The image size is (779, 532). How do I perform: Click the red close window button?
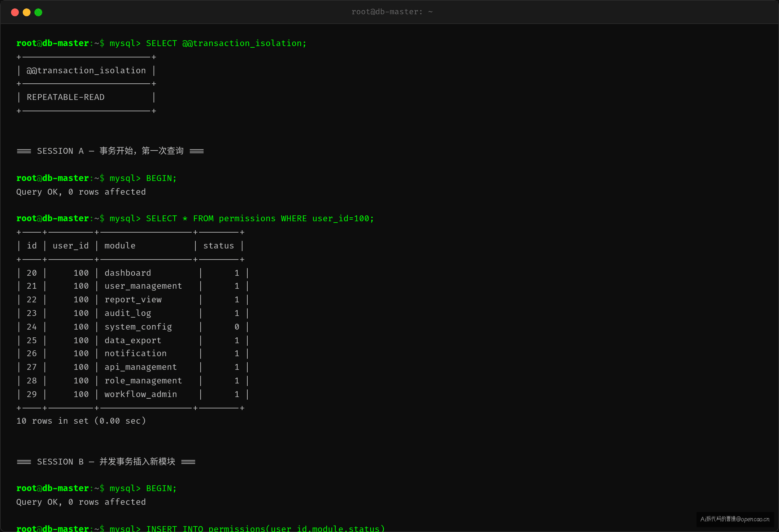[15, 12]
